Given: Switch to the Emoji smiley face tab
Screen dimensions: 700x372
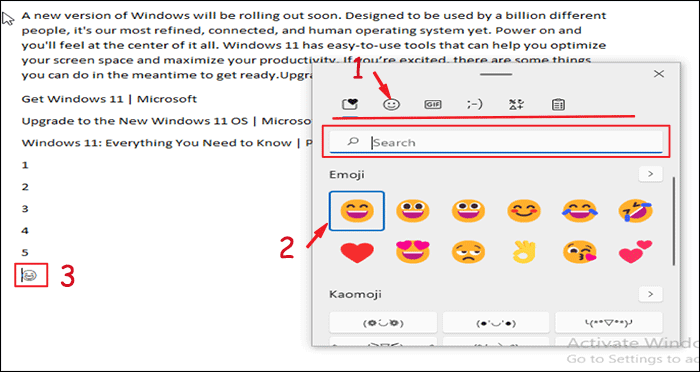Looking at the screenshot, I should click(392, 104).
